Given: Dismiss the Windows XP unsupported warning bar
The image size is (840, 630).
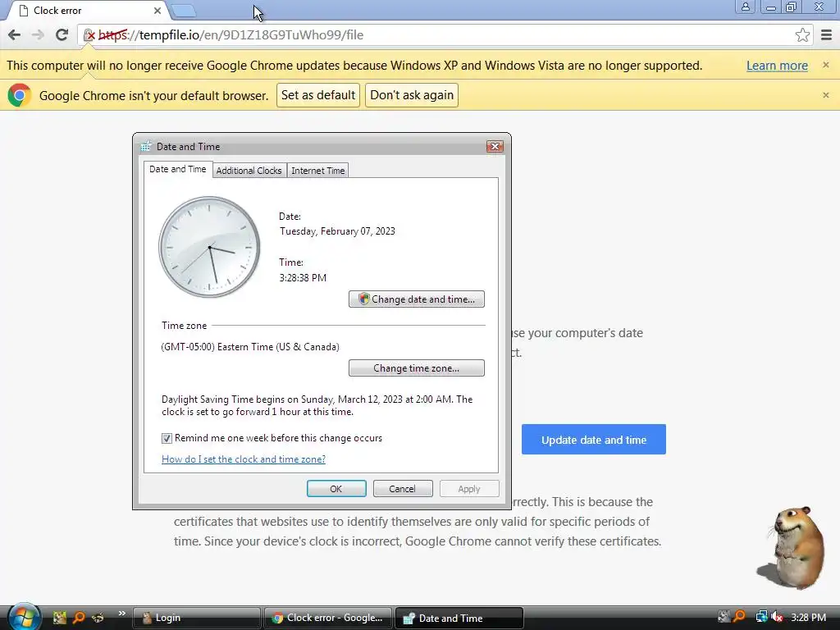Looking at the screenshot, I should pyautogui.click(x=825, y=65).
